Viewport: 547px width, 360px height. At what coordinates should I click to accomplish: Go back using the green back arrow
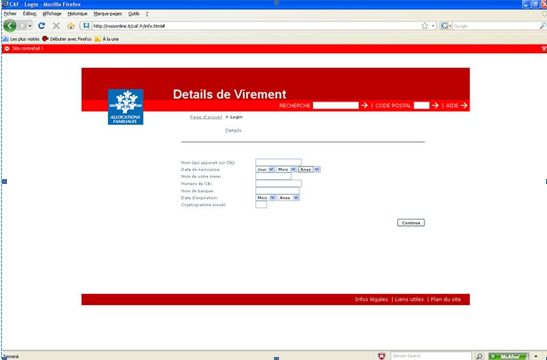(x=10, y=26)
